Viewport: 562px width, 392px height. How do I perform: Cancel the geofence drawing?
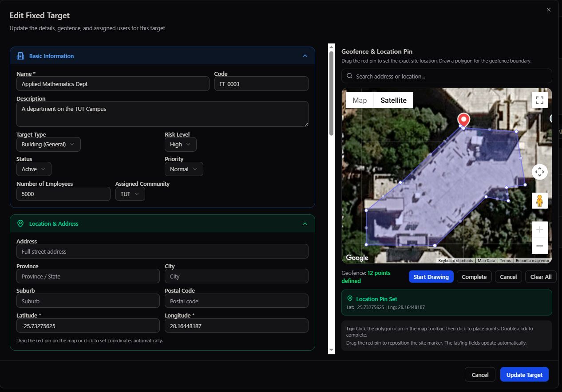[508, 277]
